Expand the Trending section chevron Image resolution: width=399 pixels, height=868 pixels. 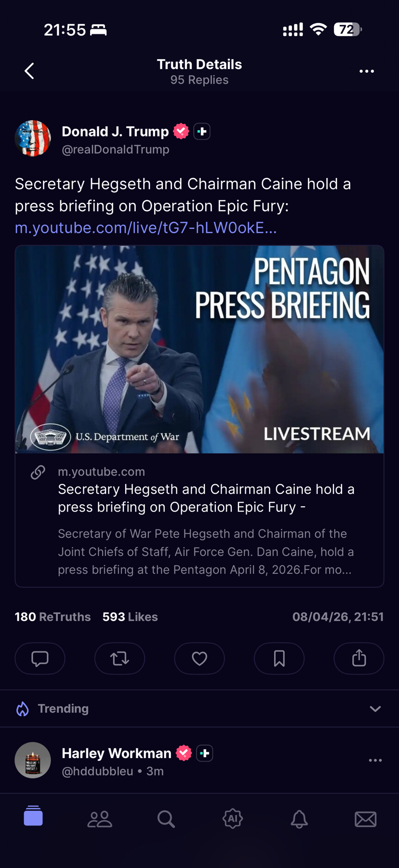pos(375,709)
